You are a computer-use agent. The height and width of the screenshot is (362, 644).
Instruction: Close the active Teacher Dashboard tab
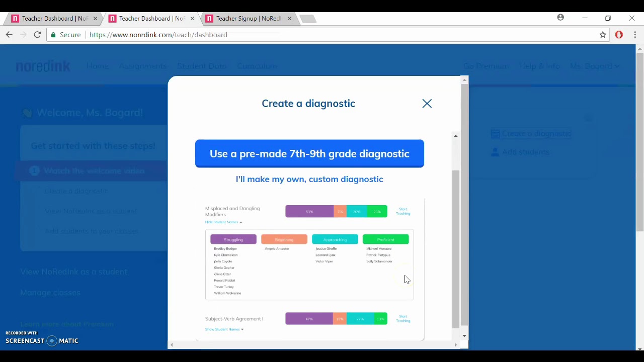pos(192,19)
